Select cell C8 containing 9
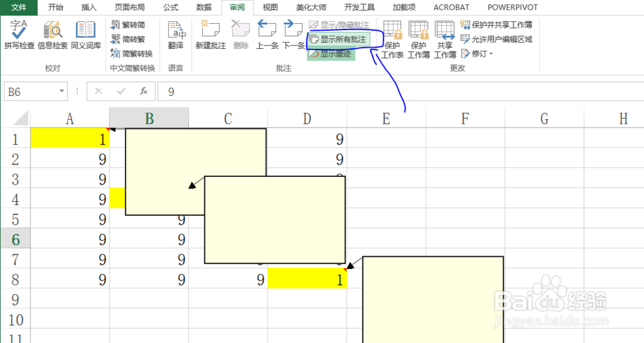 [x=228, y=279]
